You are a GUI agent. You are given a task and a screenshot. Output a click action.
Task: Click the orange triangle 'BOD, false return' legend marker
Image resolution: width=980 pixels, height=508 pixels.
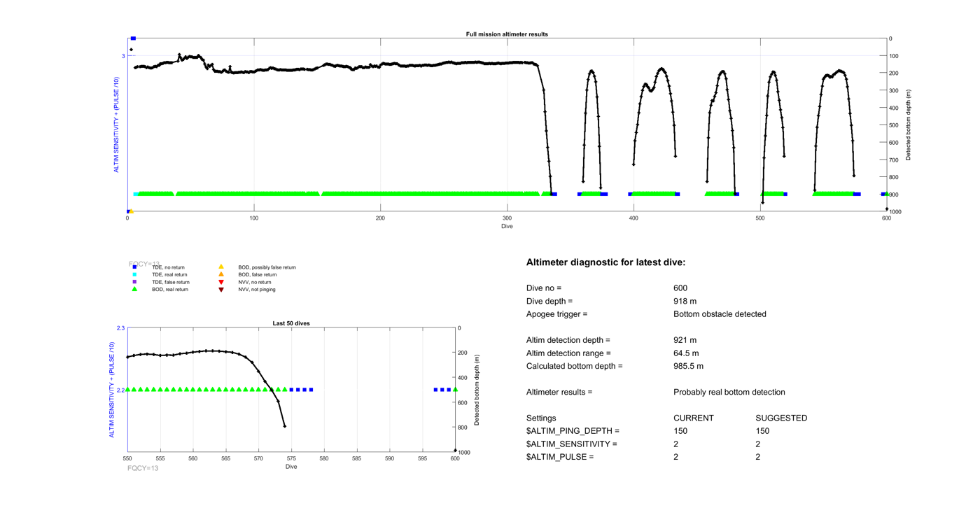tap(221, 275)
